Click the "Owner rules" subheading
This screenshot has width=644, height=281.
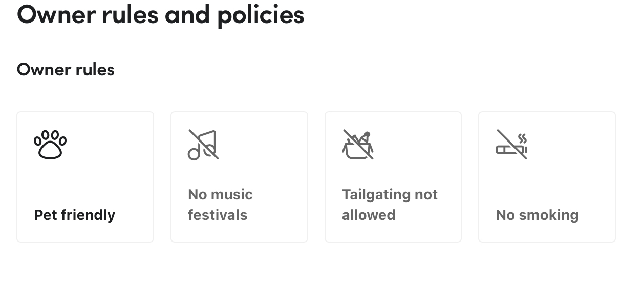pyautogui.click(x=66, y=69)
